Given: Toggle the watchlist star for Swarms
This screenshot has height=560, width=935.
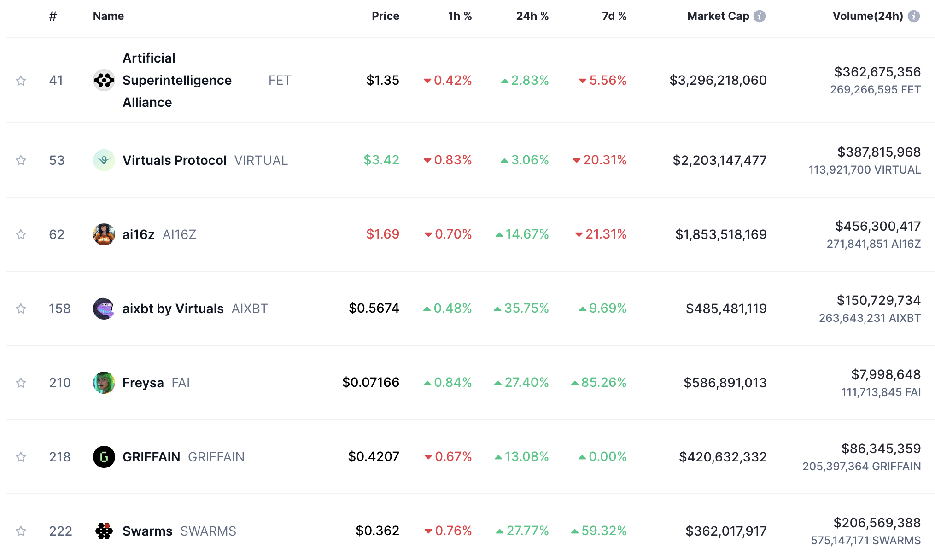Looking at the screenshot, I should (21, 531).
